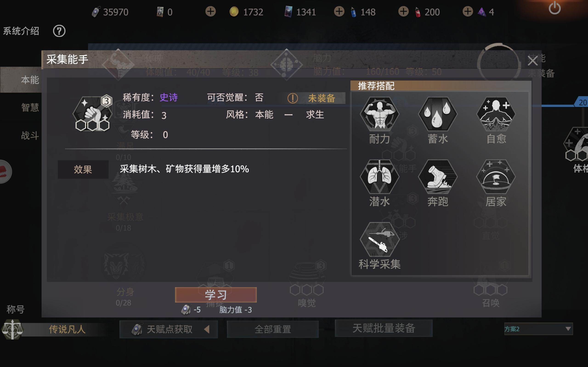The height and width of the screenshot is (367, 588).
Task: Select the 科学采集 chainsaw icon
Action: tap(379, 239)
